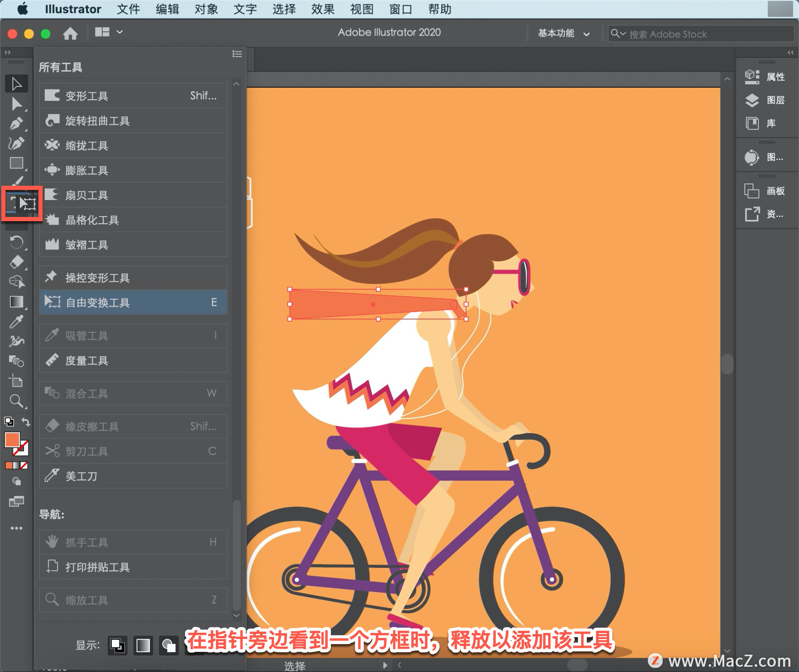Select the Pen tool
The image size is (799, 672).
tap(16, 124)
